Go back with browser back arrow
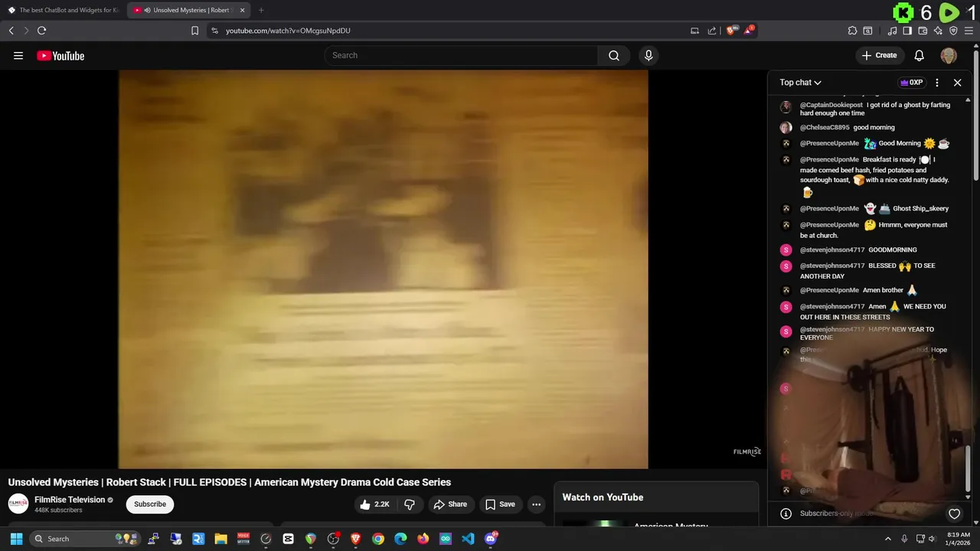The height and width of the screenshot is (551, 980). tap(11, 31)
